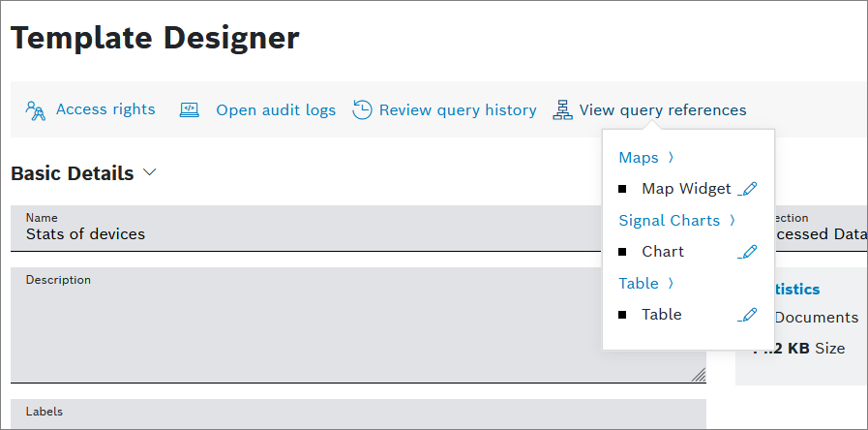Toggle View query references dropdown
868x430 pixels.
(x=663, y=110)
